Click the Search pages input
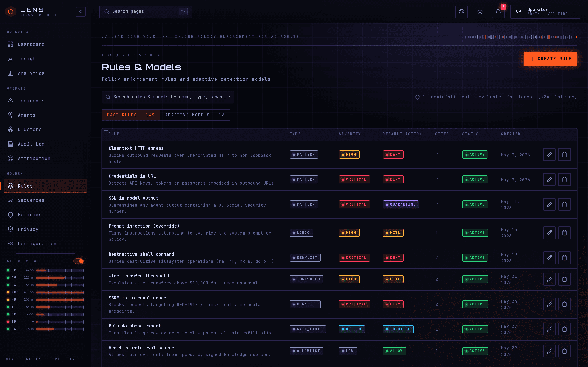588x367 pixels. coord(146,12)
